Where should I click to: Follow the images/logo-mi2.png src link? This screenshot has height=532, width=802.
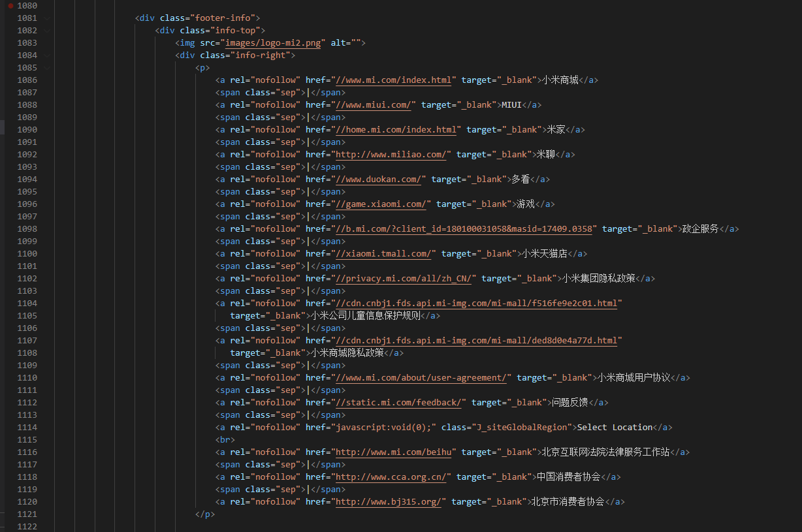pos(273,42)
